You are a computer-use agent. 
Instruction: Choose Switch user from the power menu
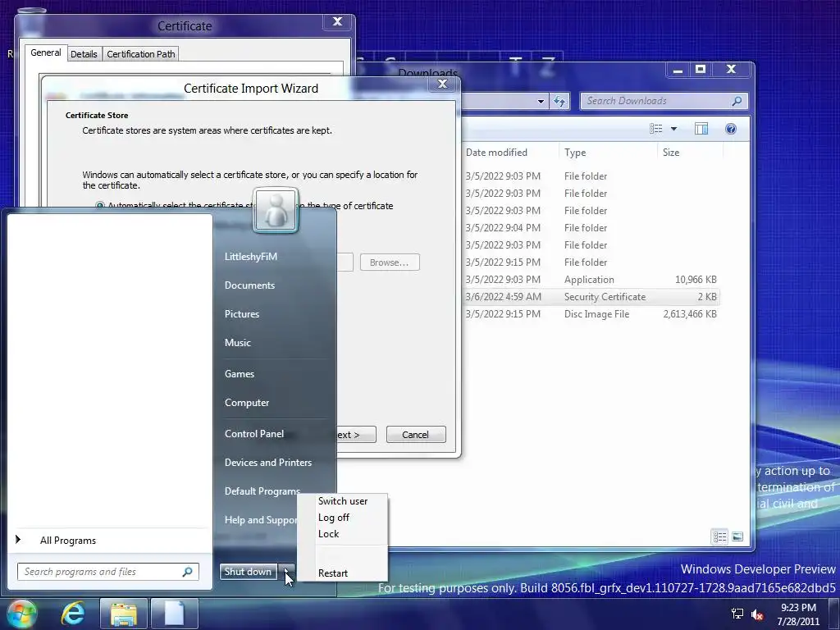(x=343, y=501)
